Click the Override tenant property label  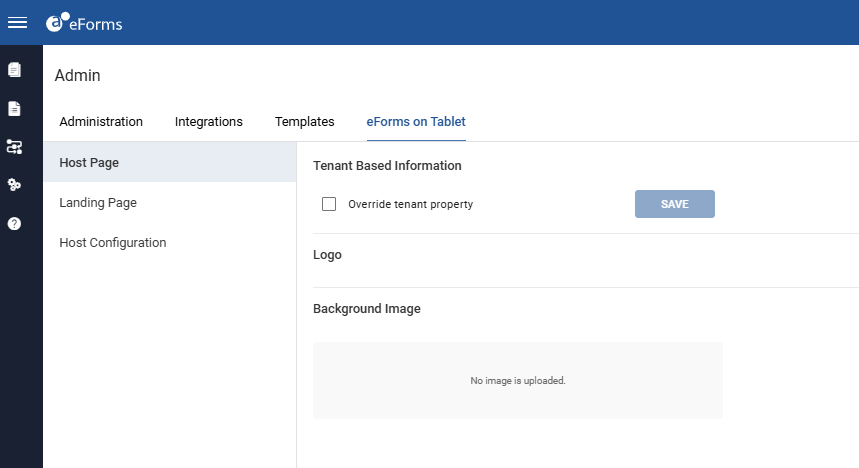coord(410,204)
